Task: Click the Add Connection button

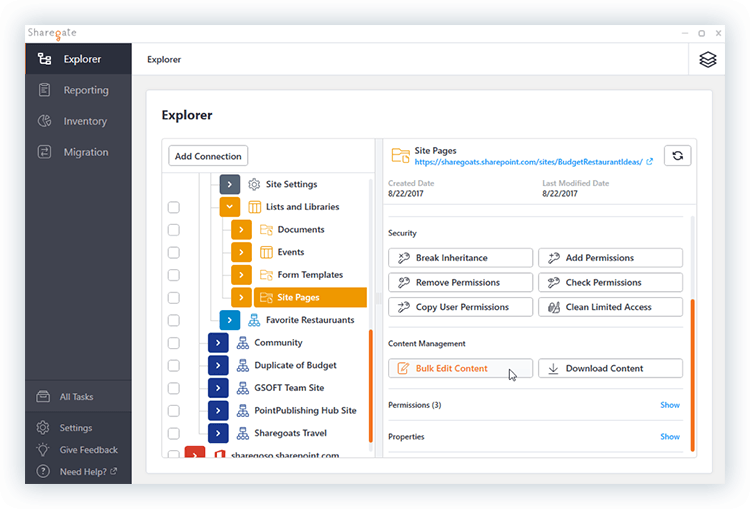Action: pos(208,156)
